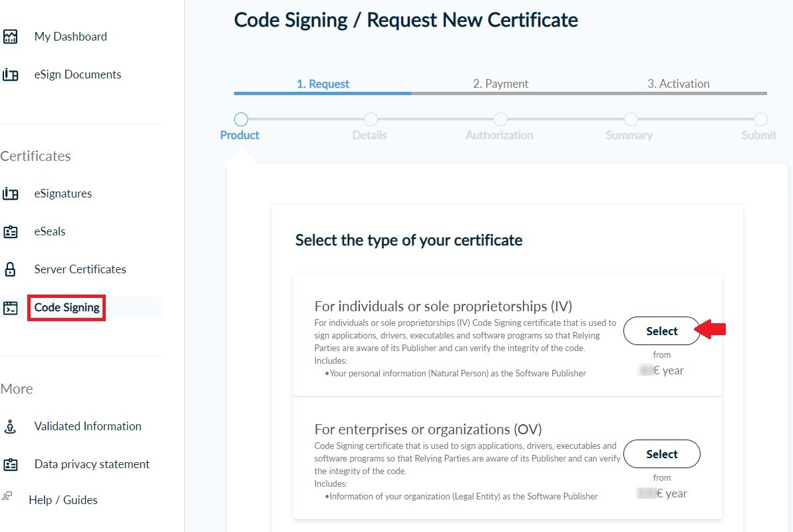Click the My Dashboard chart icon

click(x=10, y=37)
